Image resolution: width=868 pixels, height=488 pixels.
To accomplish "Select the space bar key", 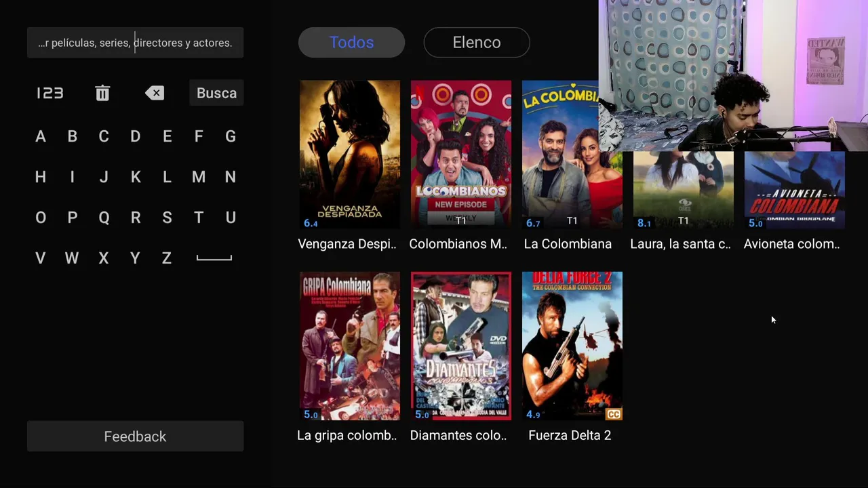I will tap(214, 258).
